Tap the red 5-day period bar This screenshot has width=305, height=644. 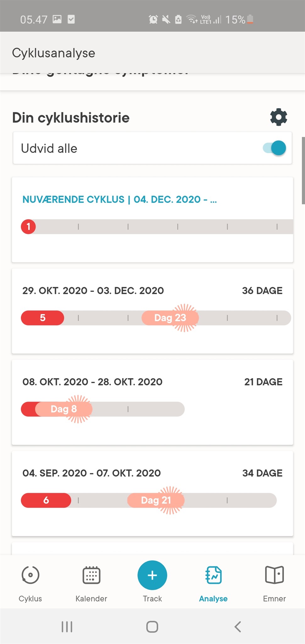[42, 318]
